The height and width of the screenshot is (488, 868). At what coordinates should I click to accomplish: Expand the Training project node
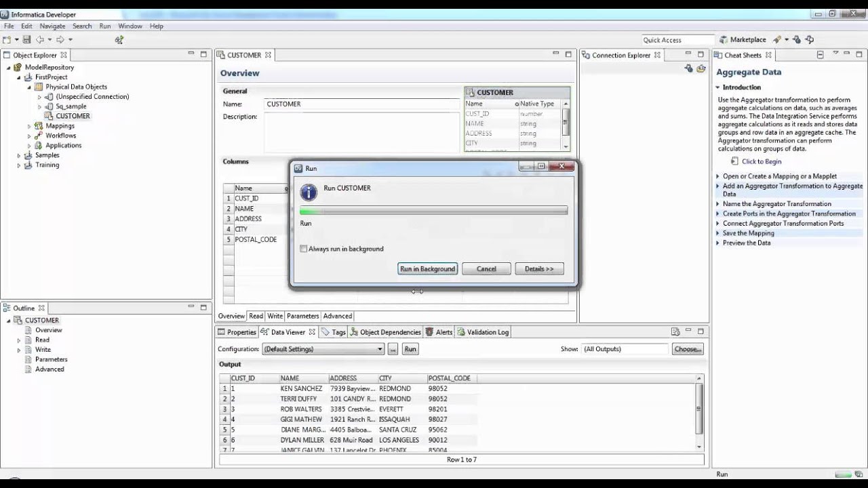click(x=19, y=165)
